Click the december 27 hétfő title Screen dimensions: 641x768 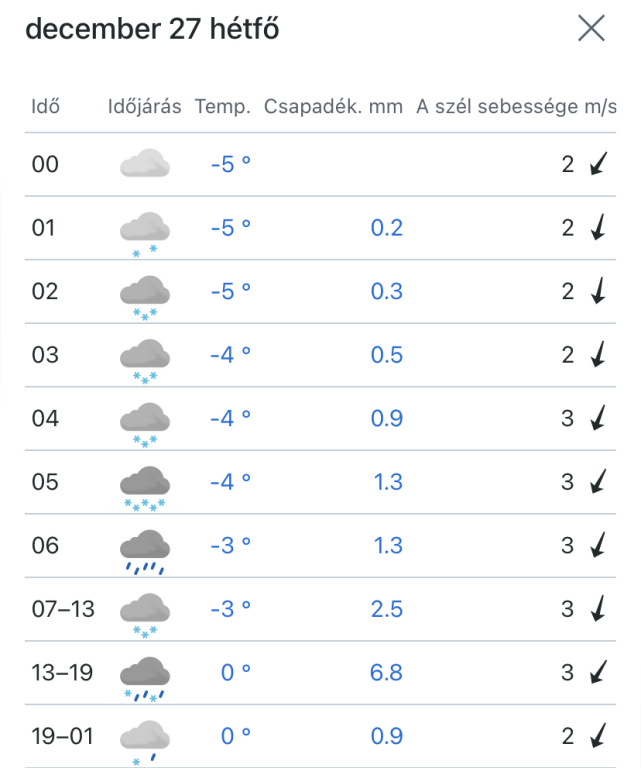152,30
